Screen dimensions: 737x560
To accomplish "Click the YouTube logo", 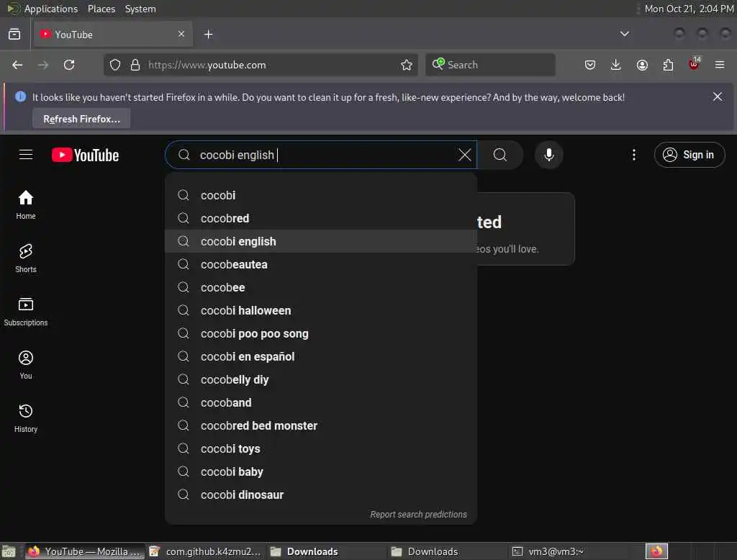I will tap(85, 155).
